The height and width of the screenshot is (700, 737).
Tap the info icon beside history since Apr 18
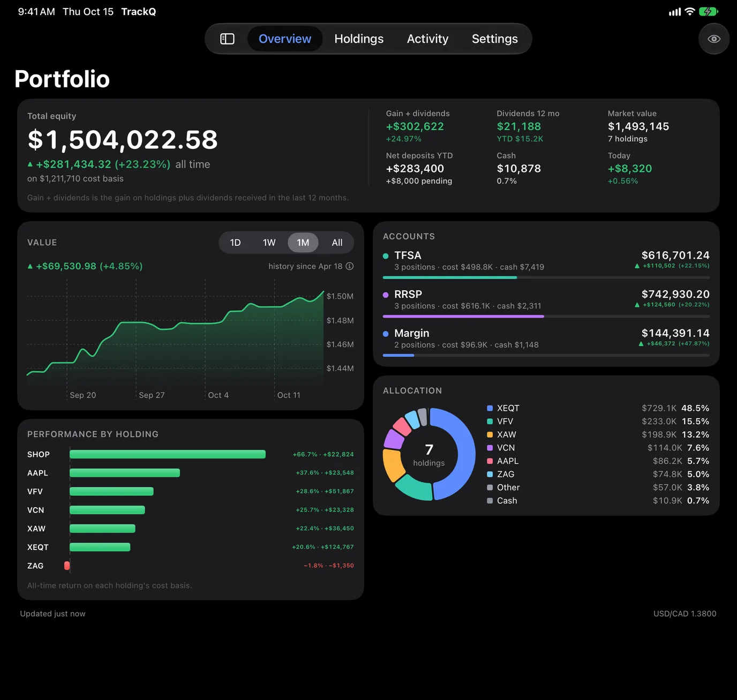pyautogui.click(x=350, y=266)
